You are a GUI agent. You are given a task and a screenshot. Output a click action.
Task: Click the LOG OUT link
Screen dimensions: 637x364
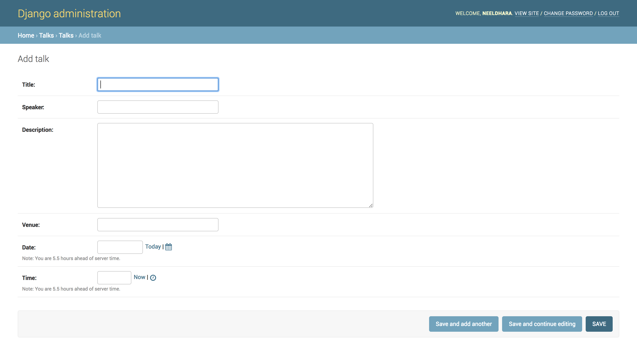[608, 13]
